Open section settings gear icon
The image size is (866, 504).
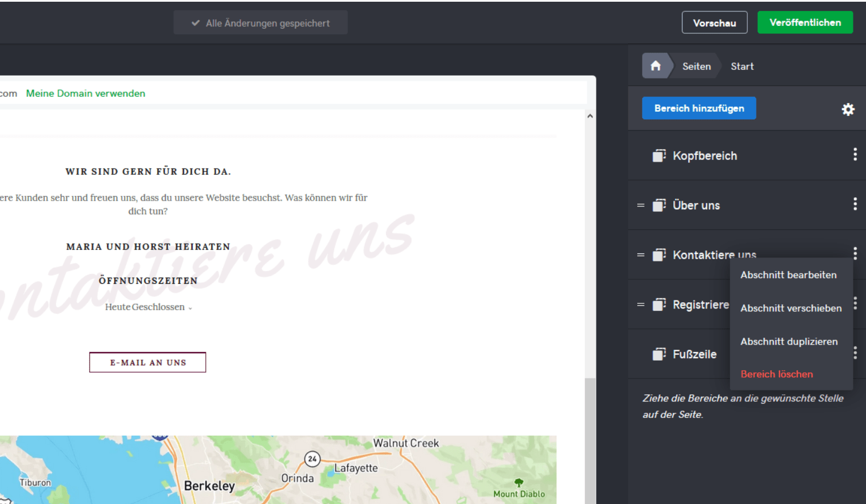click(x=848, y=109)
